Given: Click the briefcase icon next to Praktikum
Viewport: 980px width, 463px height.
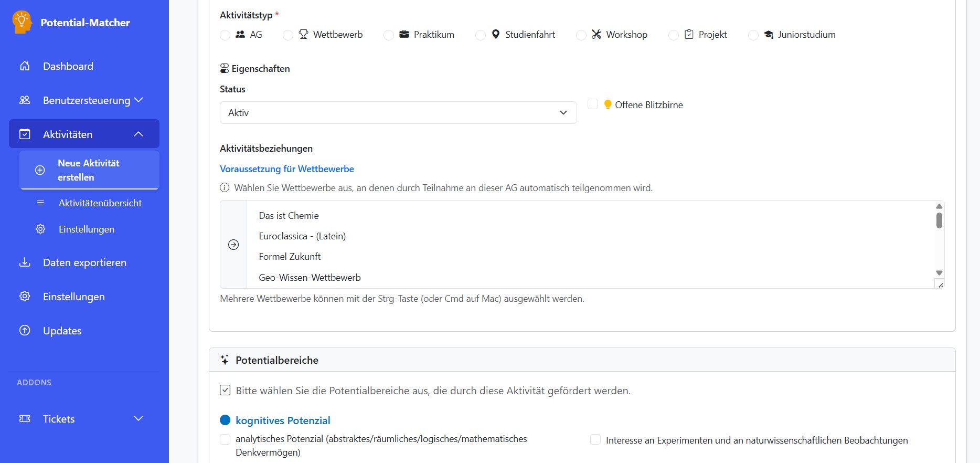Looking at the screenshot, I should (x=404, y=34).
